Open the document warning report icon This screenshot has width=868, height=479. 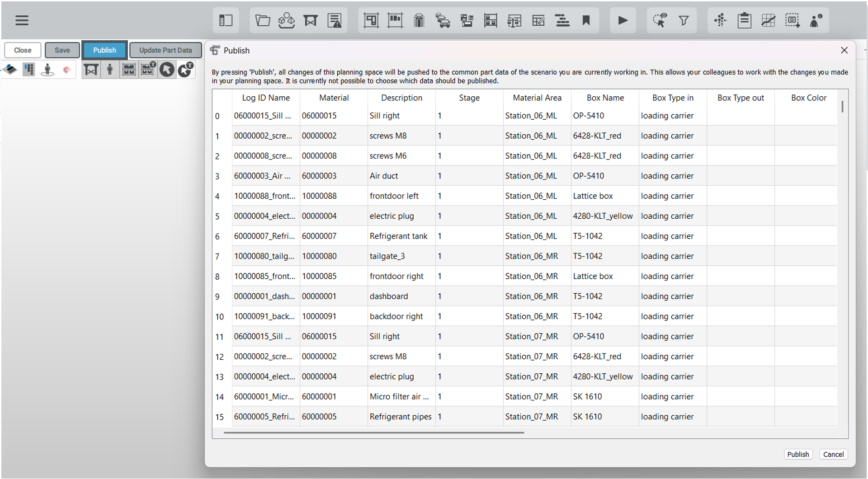point(335,20)
